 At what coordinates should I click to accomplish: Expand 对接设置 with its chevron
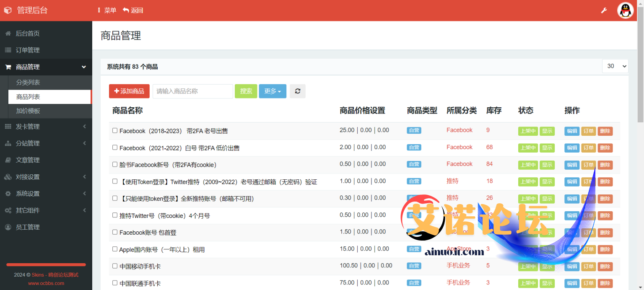(84, 177)
